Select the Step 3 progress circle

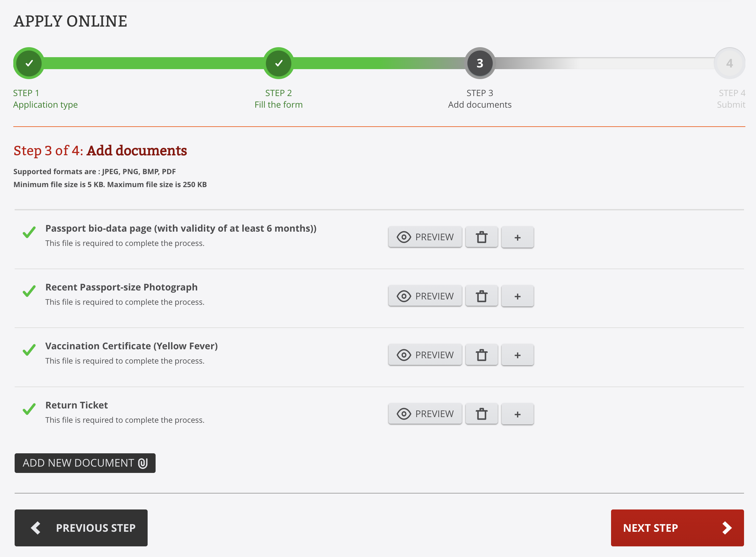pos(479,63)
